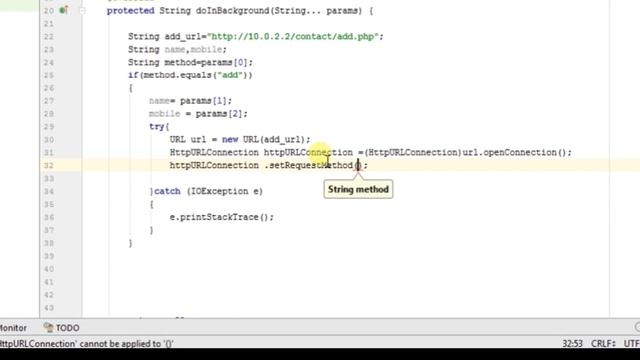Click 'e.printStackTrace();' statement
This screenshot has width=640, height=360.
(222, 217)
